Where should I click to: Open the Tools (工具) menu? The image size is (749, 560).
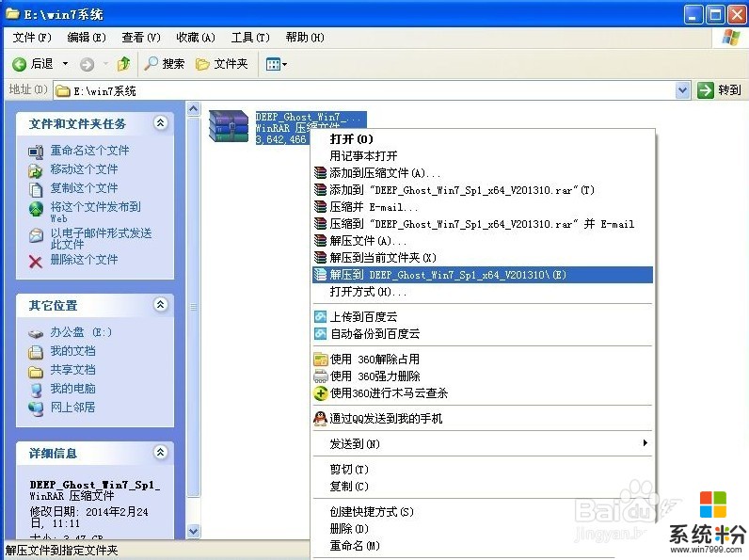(249, 38)
